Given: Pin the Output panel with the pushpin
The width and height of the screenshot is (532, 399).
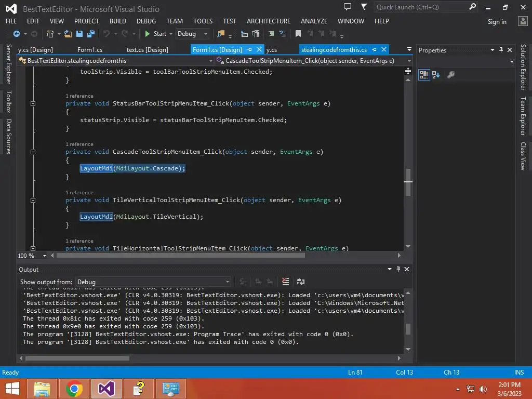Looking at the screenshot, I should (x=398, y=269).
